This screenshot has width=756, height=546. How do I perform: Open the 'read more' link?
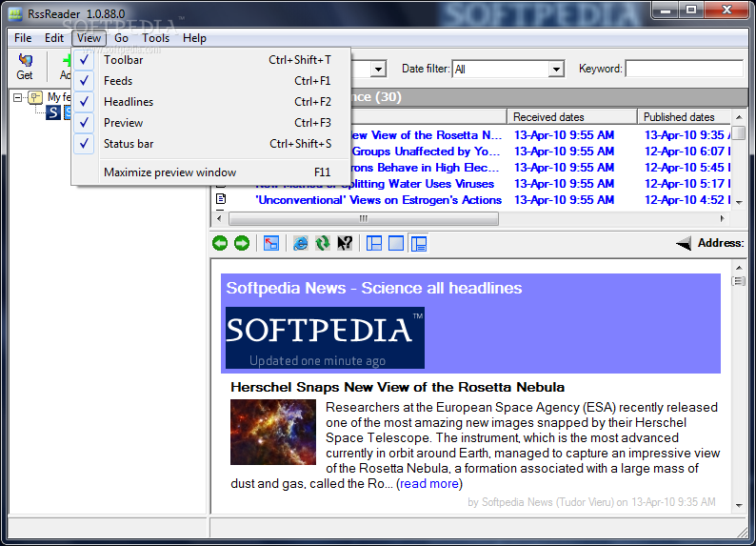[429, 483]
